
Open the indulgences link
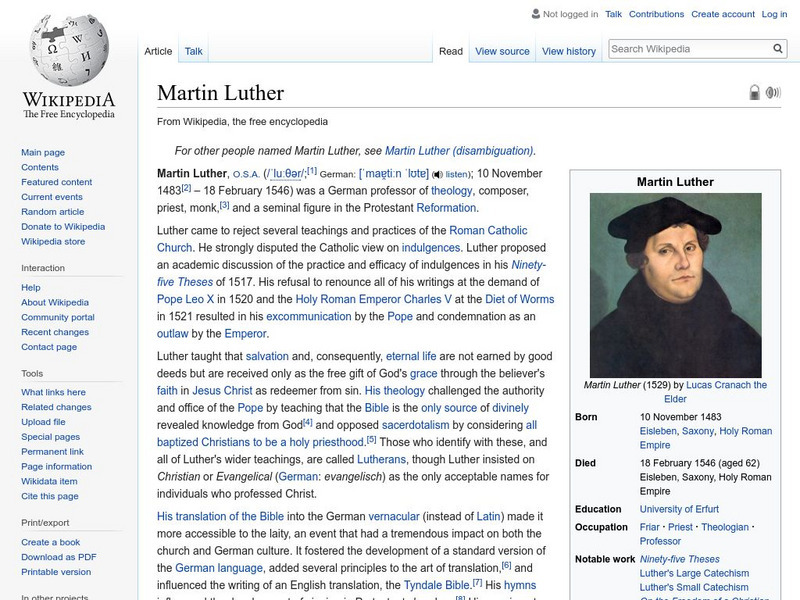(431, 248)
